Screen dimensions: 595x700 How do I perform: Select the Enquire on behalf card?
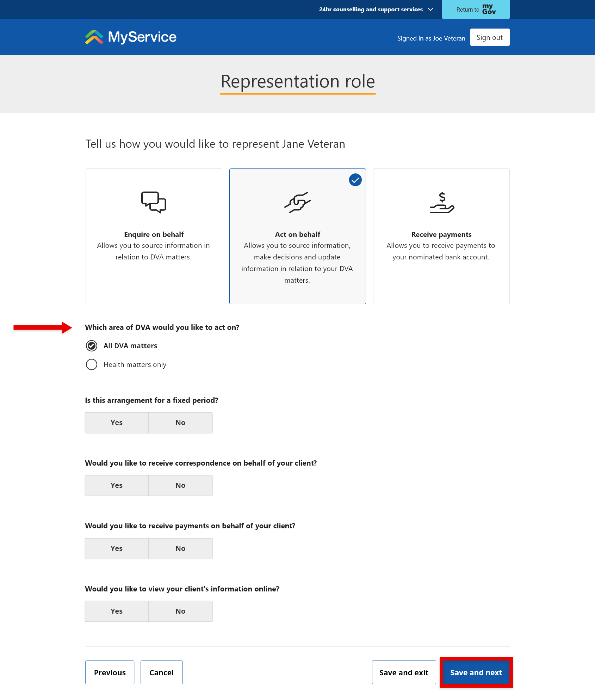click(154, 236)
